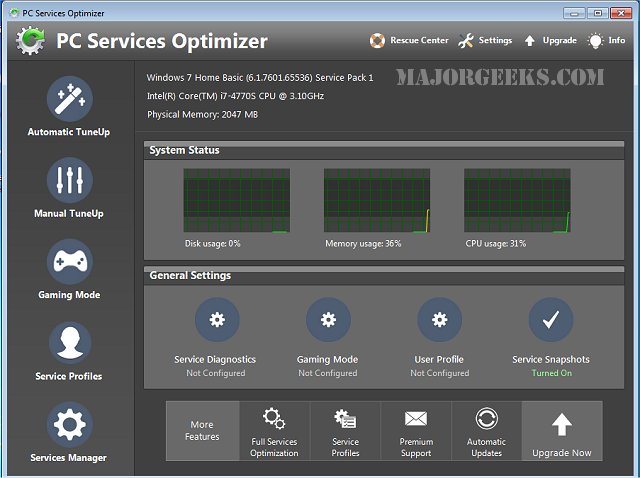
Task: Open the Automatic TuneUp magic wand icon
Action: click(x=70, y=99)
